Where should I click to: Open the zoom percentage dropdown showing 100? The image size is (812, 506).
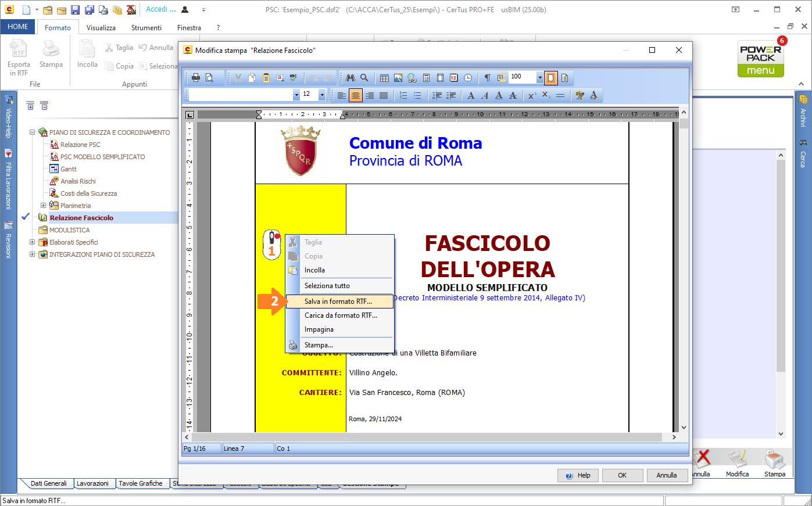coord(539,77)
